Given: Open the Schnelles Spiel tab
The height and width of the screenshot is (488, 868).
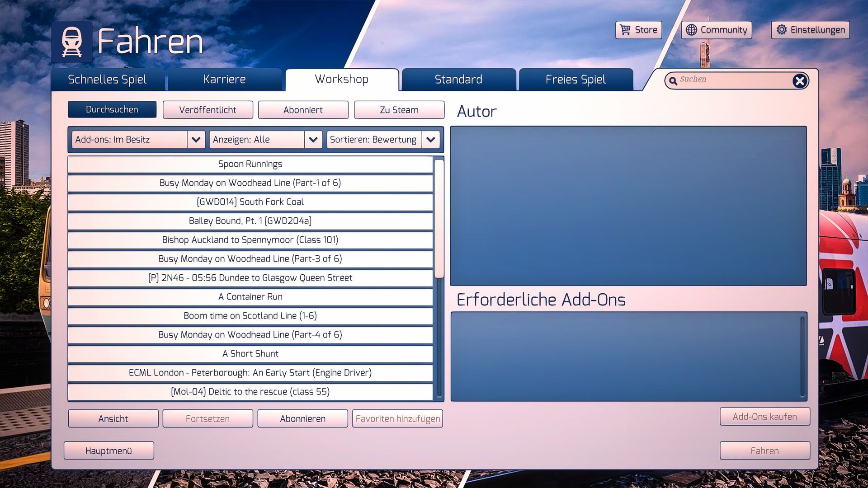Looking at the screenshot, I should pyautogui.click(x=107, y=80).
